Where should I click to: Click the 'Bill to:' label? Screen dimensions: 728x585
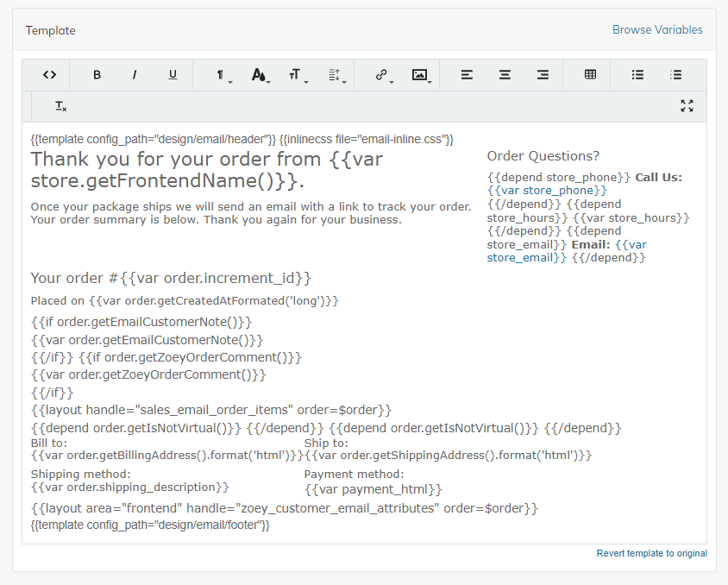[49, 443]
